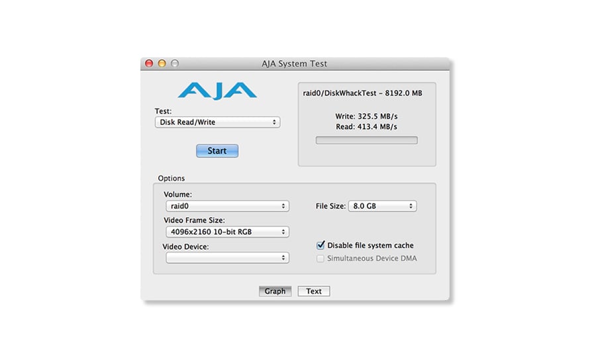Click the Video Device label
596x364 pixels.
click(x=185, y=247)
